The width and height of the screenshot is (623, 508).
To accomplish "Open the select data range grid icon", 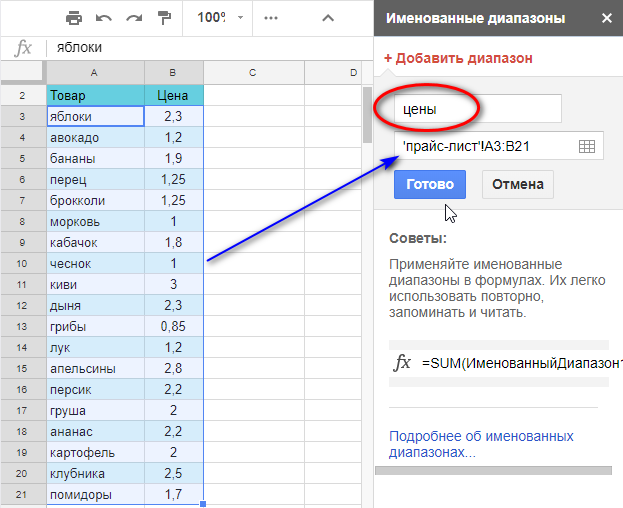I will pyautogui.click(x=587, y=146).
